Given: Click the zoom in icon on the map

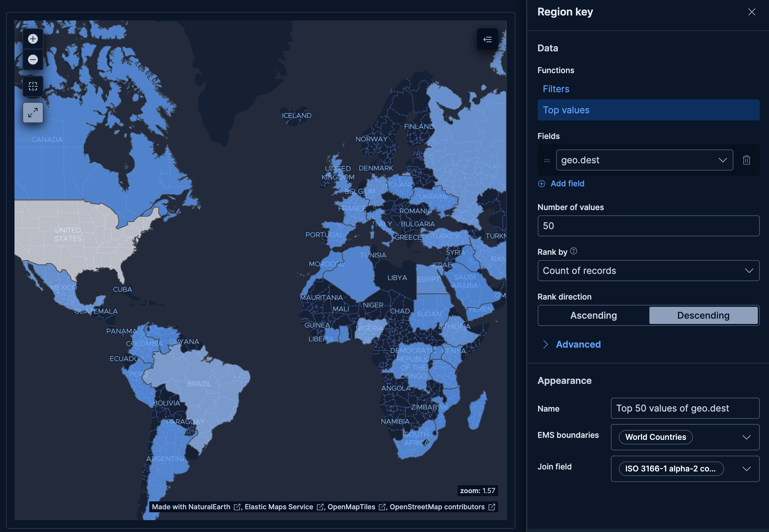Looking at the screenshot, I should pyautogui.click(x=33, y=39).
